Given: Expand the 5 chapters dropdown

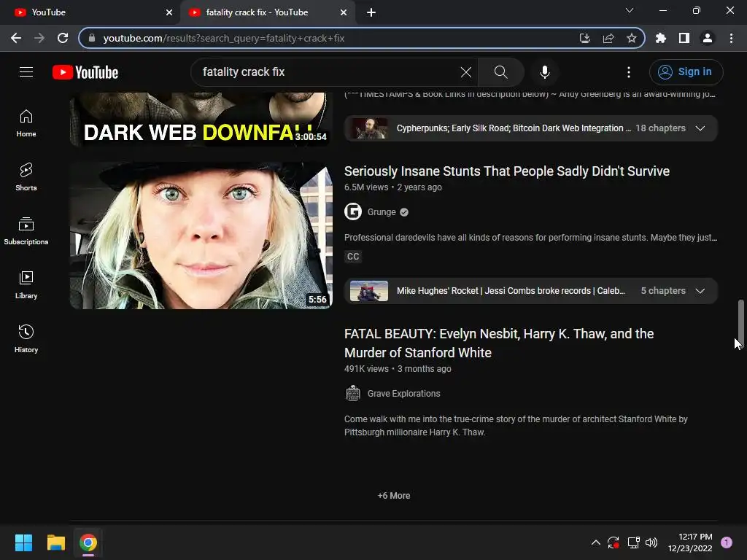Looking at the screenshot, I should click(x=700, y=290).
